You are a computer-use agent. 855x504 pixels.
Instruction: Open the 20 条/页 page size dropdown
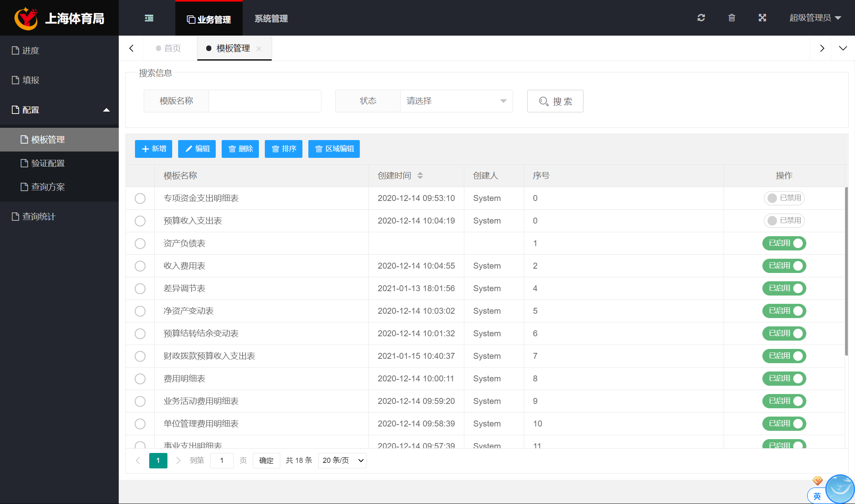point(342,460)
